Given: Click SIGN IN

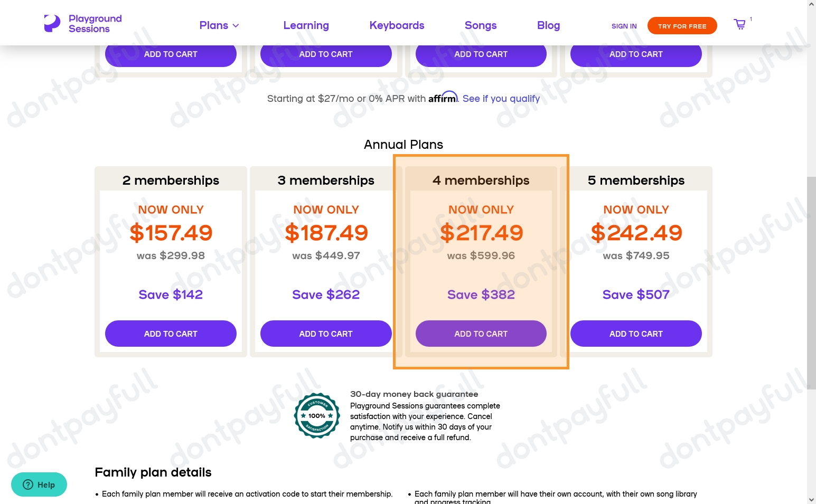Looking at the screenshot, I should coord(624,26).
